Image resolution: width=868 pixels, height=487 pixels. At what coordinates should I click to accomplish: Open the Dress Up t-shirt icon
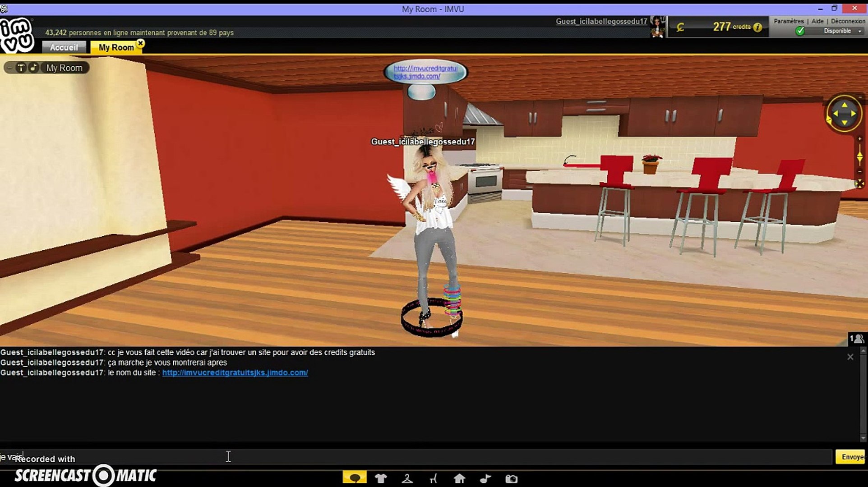[381, 478]
